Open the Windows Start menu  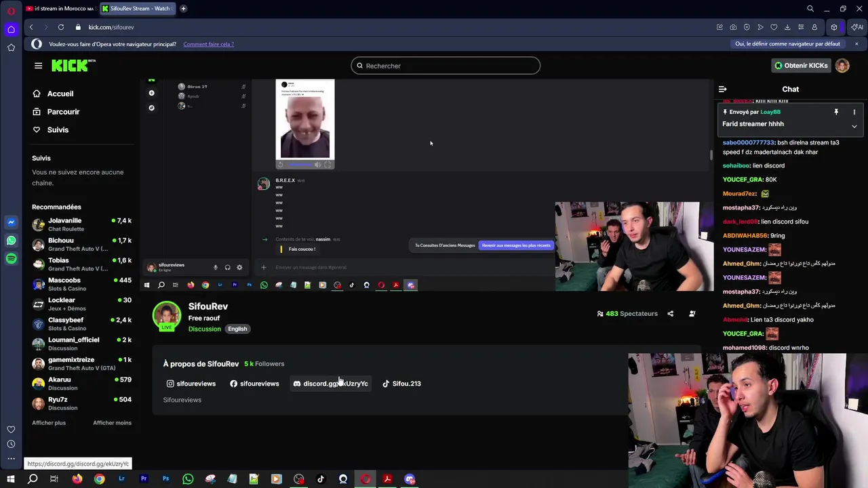[10, 479]
